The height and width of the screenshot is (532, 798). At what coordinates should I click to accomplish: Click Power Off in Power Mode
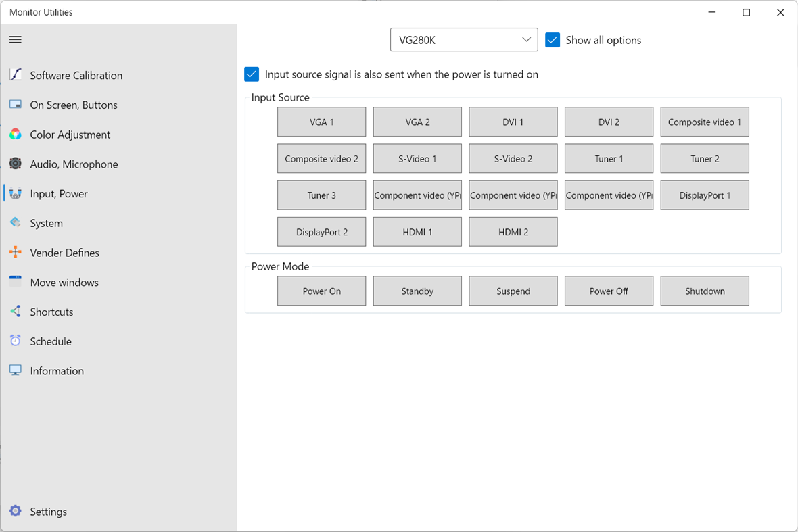pyautogui.click(x=609, y=291)
